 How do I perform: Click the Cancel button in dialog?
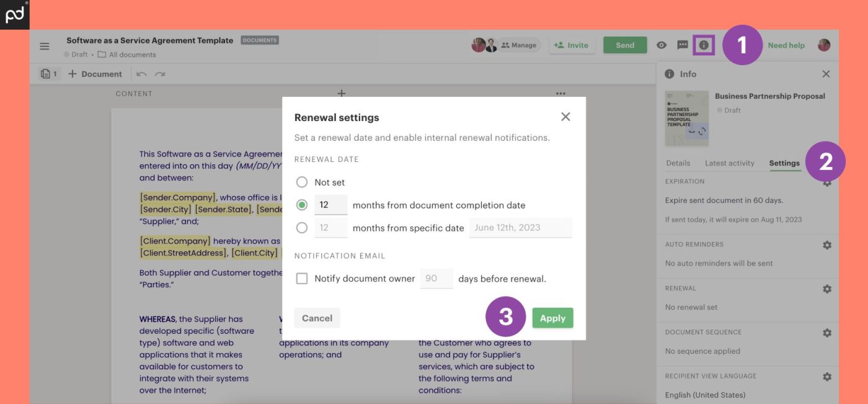(317, 318)
